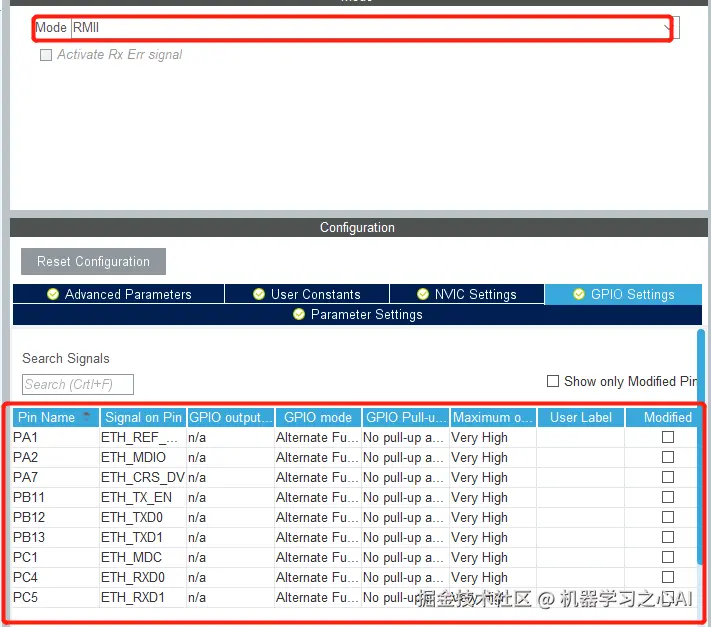Open the NVIC Settings tab
This screenshot has width=711, height=627.
click(x=467, y=294)
